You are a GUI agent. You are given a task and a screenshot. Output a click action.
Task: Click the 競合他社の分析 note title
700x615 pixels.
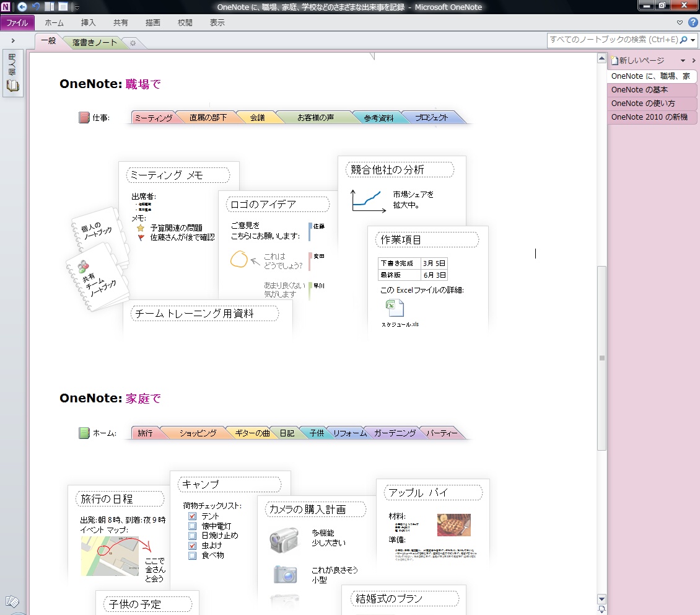(x=387, y=170)
